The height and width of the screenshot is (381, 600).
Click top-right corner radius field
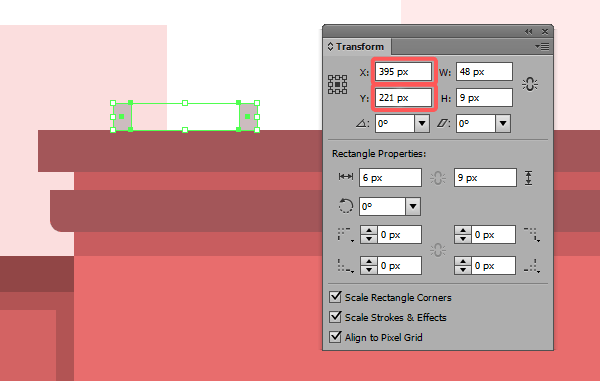click(x=493, y=234)
